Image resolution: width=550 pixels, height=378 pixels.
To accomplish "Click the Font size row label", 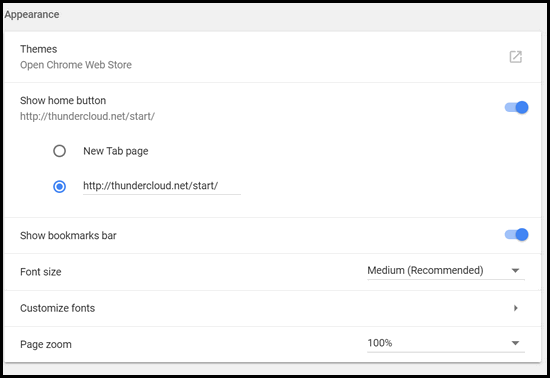I will tap(41, 272).
